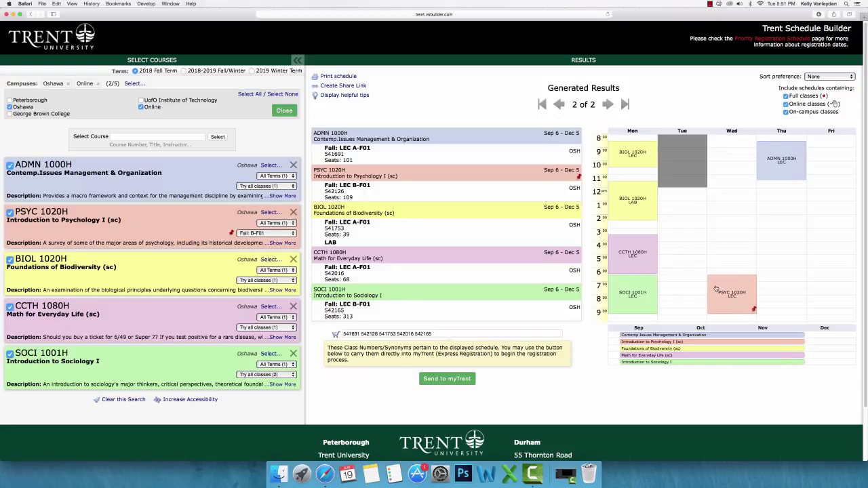Screen dimensions: 868x488
Task: Click the Print schedule link
Action: (x=338, y=77)
